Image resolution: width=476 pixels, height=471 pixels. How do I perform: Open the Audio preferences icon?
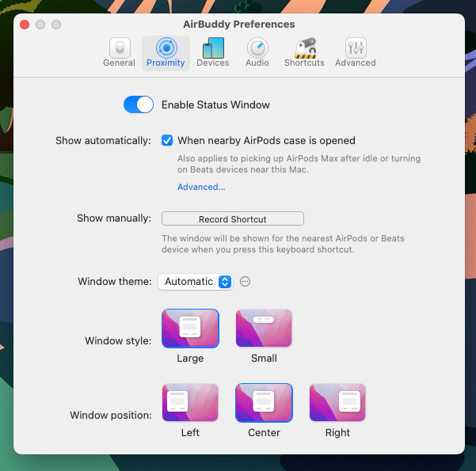tap(257, 48)
